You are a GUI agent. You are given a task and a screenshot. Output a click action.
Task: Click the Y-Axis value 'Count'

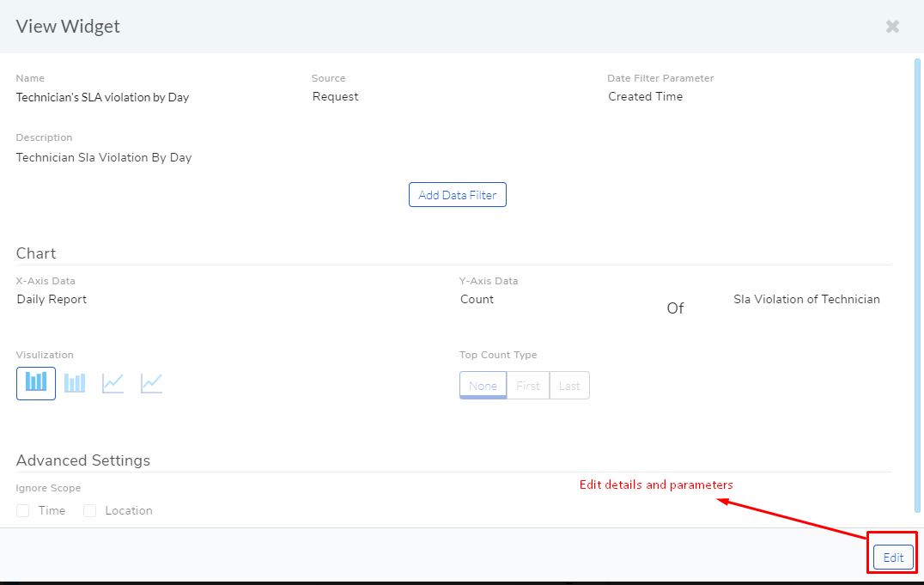coord(477,299)
